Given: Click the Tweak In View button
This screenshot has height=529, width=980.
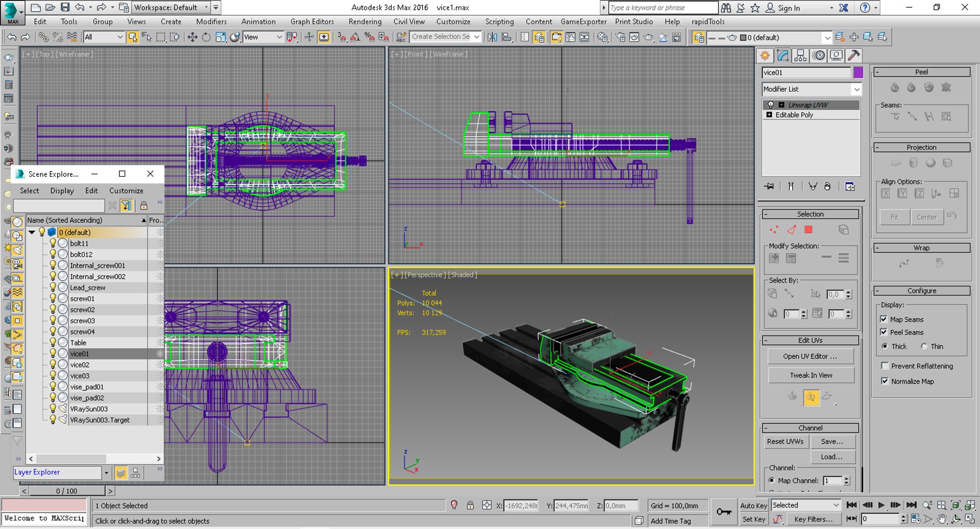Looking at the screenshot, I should [x=811, y=375].
